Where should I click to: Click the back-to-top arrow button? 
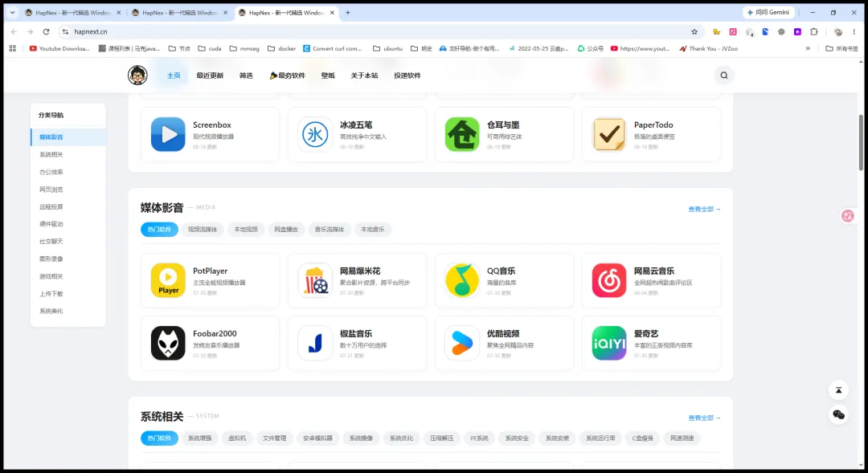point(838,390)
